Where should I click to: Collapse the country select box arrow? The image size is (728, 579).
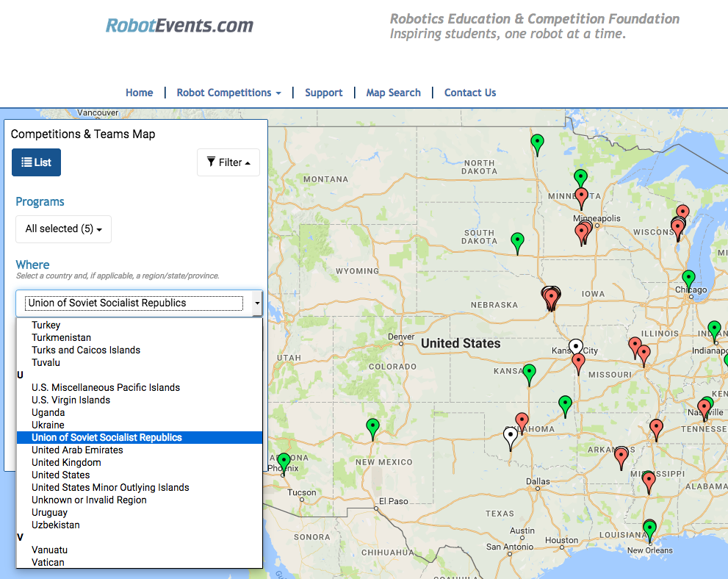click(x=256, y=303)
